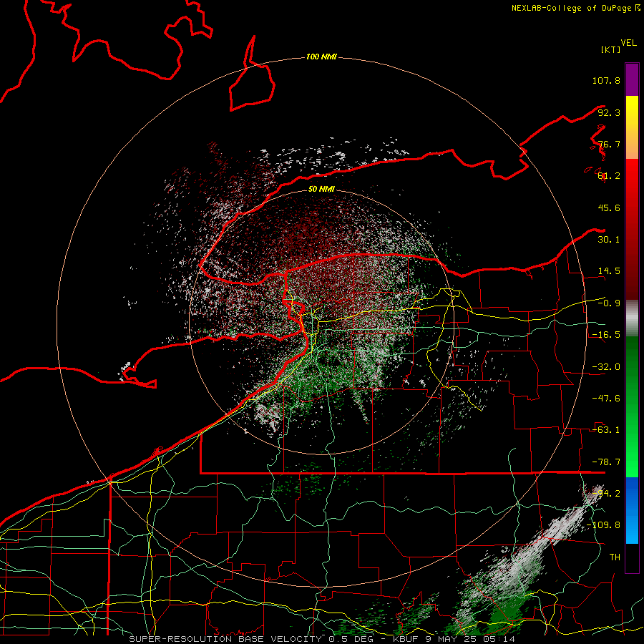Click the purple segment of velocity color bar

(632, 79)
